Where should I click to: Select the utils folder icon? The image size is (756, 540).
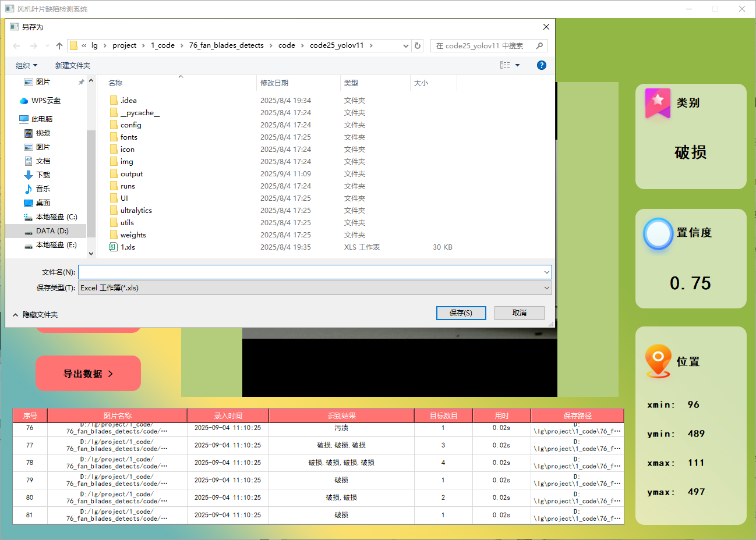114,222
